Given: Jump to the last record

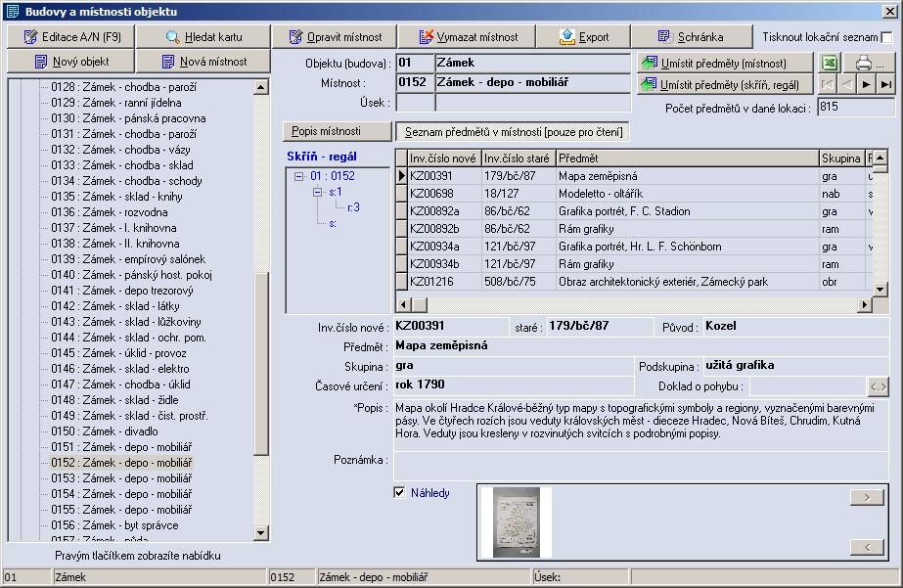Looking at the screenshot, I should (885, 85).
